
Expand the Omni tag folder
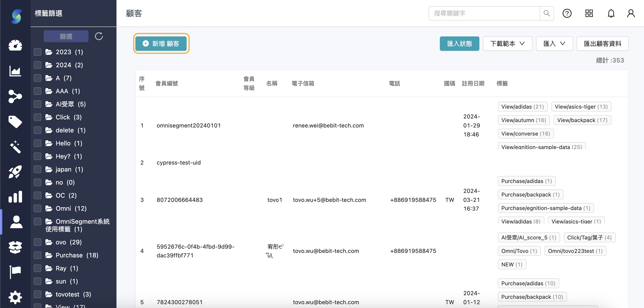[49, 208]
